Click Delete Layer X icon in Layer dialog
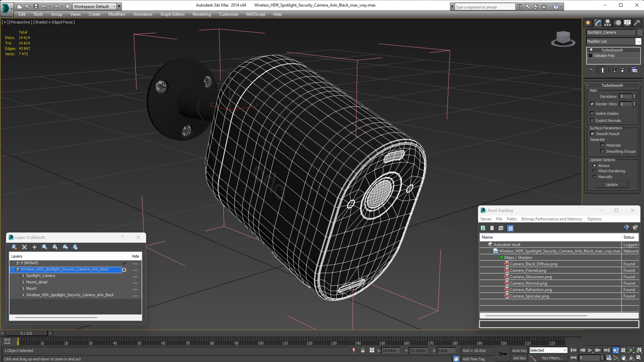The height and width of the screenshot is (362, 644). pyautogui.click(x=24, y=247)
